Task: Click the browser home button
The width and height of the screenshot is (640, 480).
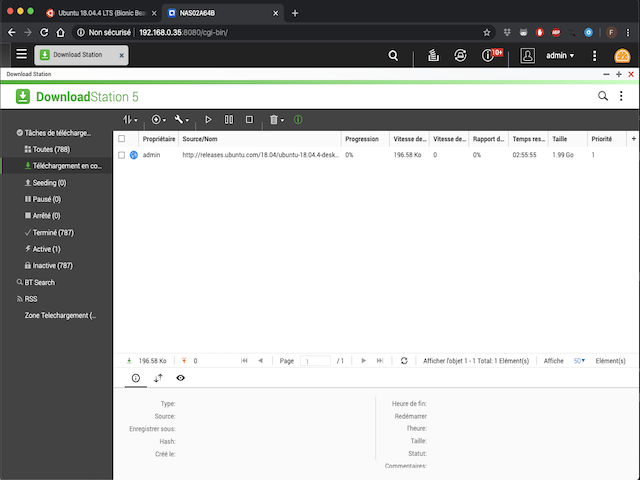Action: click(60, 32)
